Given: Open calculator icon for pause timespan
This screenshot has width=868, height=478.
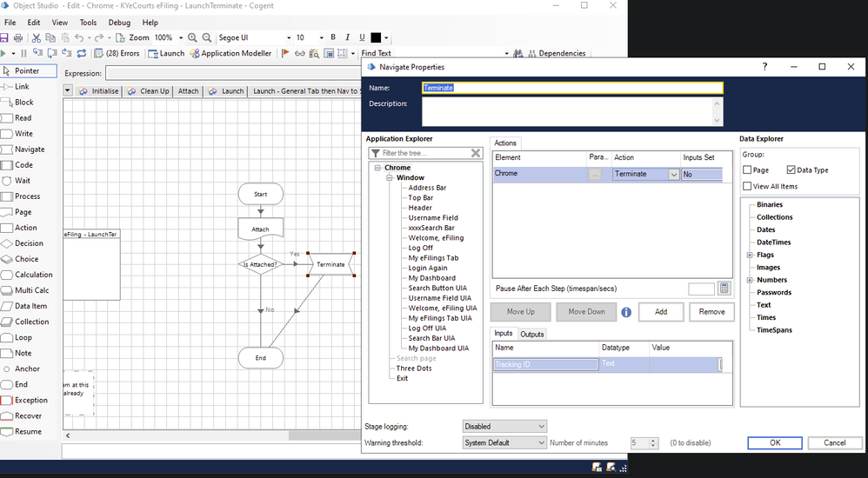Looking at the screenshot, I should (724, 289).
